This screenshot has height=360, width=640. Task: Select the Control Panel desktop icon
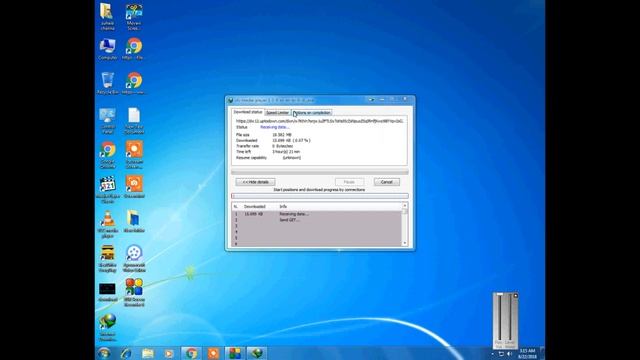pyautogui.click(x=107, y=121)
